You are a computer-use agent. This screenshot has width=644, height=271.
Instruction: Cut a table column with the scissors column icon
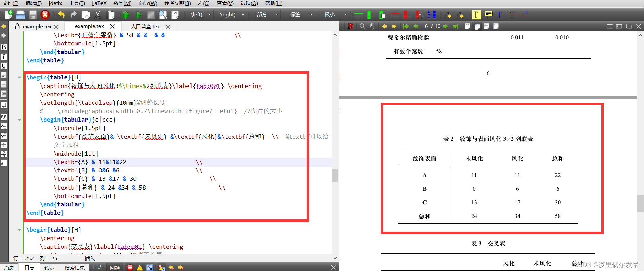(419, 14)
